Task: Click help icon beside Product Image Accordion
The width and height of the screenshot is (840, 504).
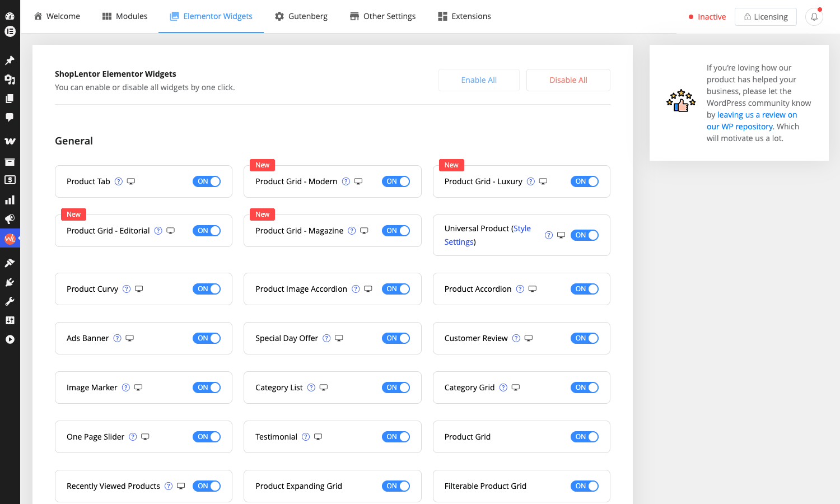Action: coord(356,289)
